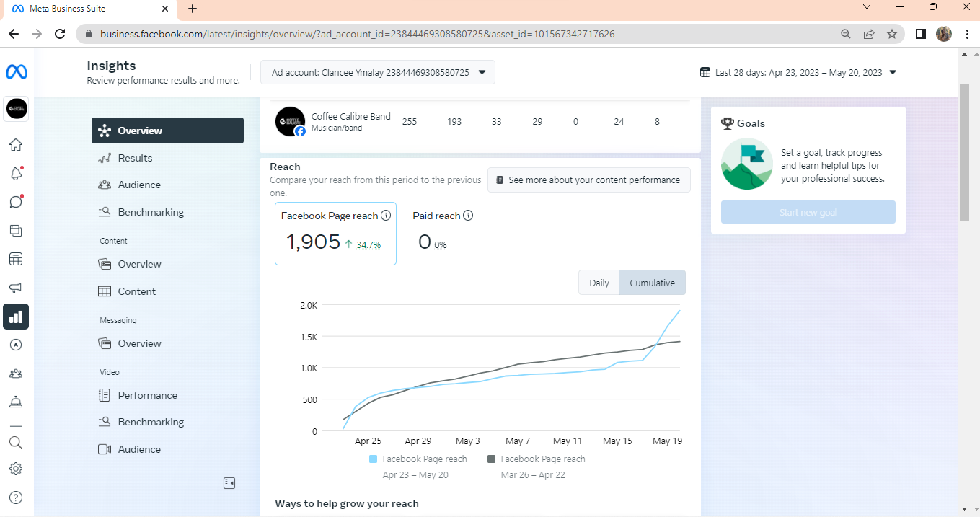Open Audience under Video section
The width and height of the screenshot is (980, 517).
click(x=167, y=449)
